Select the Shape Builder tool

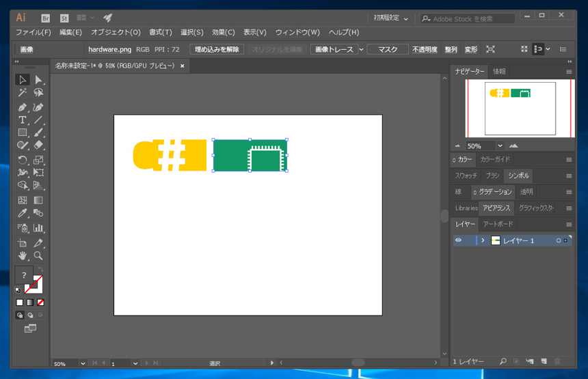pyautogui.click(x=23, y=185)
